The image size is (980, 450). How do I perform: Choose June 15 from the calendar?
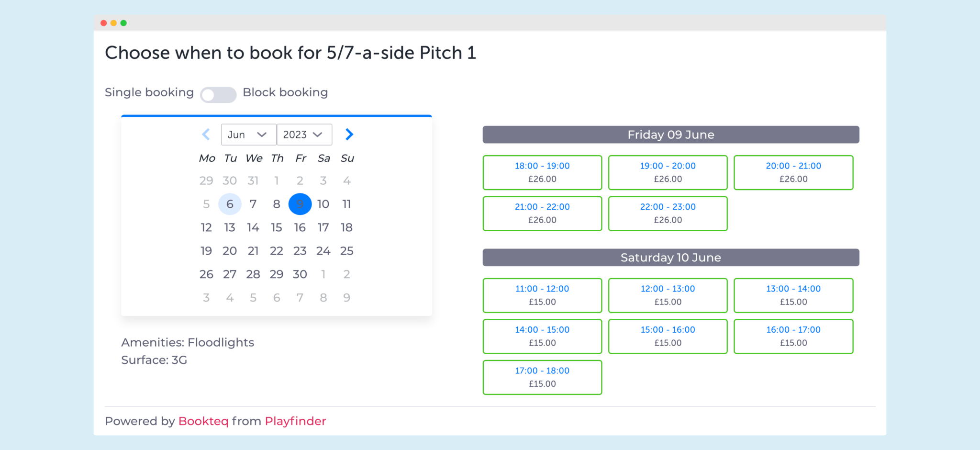tap(277, 227)
